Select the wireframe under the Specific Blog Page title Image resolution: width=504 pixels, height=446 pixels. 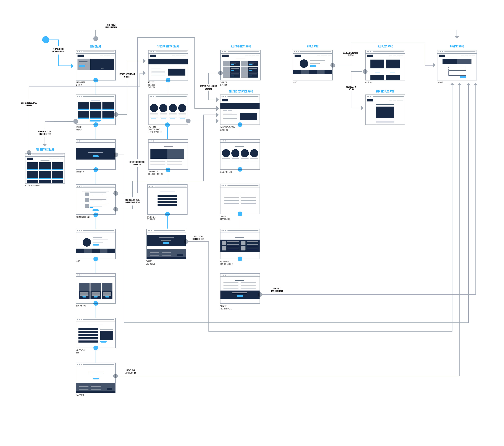pos(385,110)
